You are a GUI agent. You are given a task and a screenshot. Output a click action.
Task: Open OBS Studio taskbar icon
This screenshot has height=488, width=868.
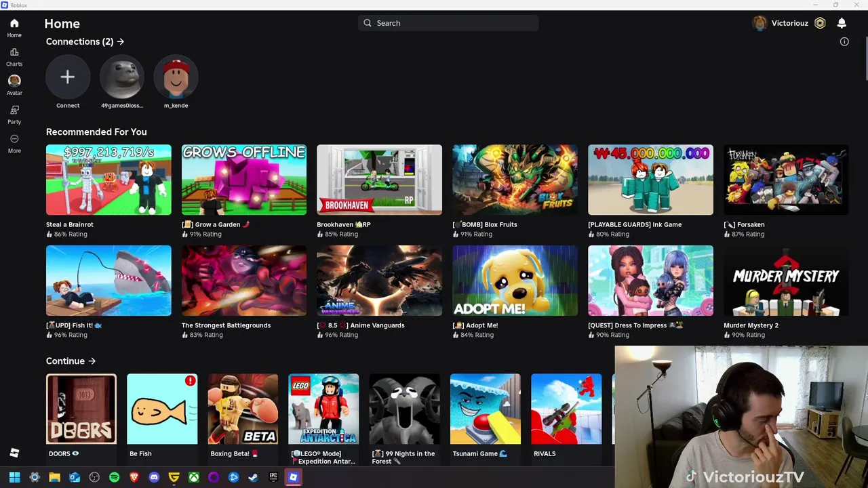(x=94, y=477)
